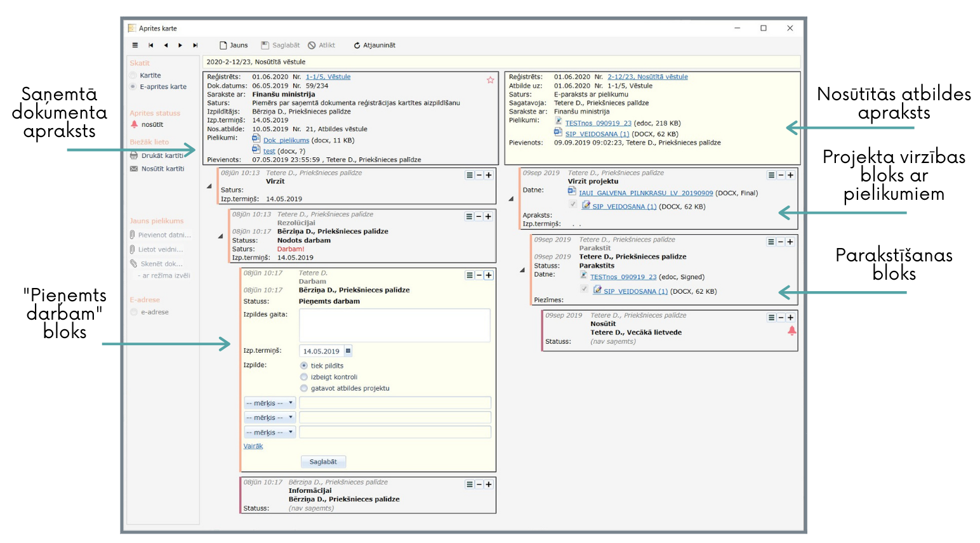Click the red bell in Nosūtīt block
The image size is (980, 543).
[x=791, y=330]
